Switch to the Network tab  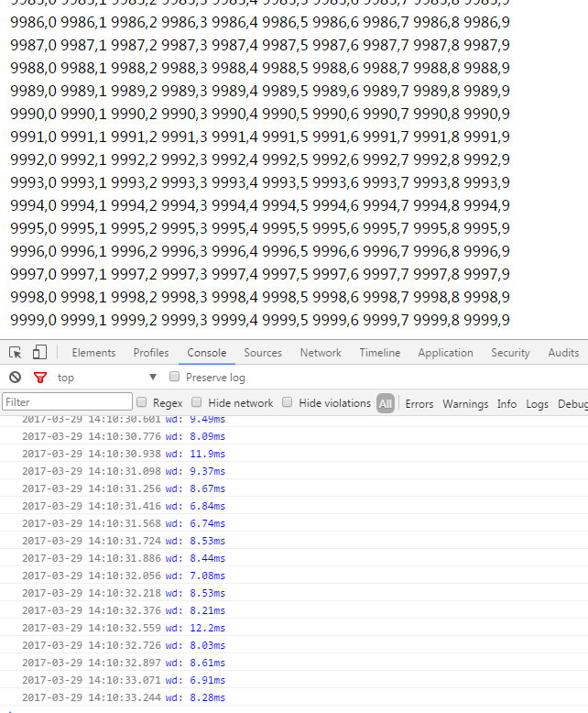[x=321, y=353]
